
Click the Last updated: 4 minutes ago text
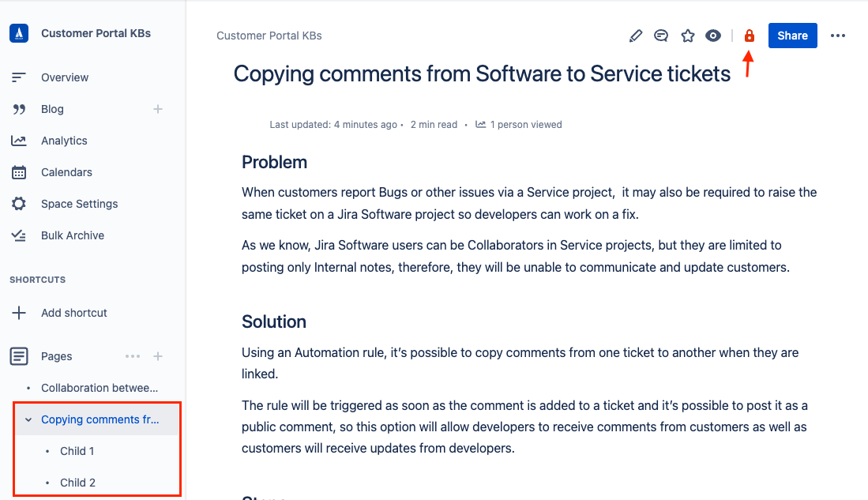(333, 125)
